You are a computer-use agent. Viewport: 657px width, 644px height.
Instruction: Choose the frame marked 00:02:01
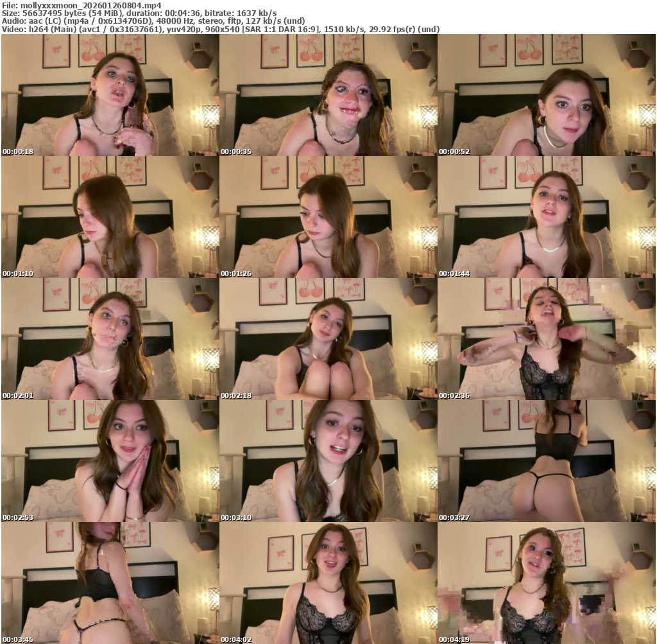pos(110,339)
